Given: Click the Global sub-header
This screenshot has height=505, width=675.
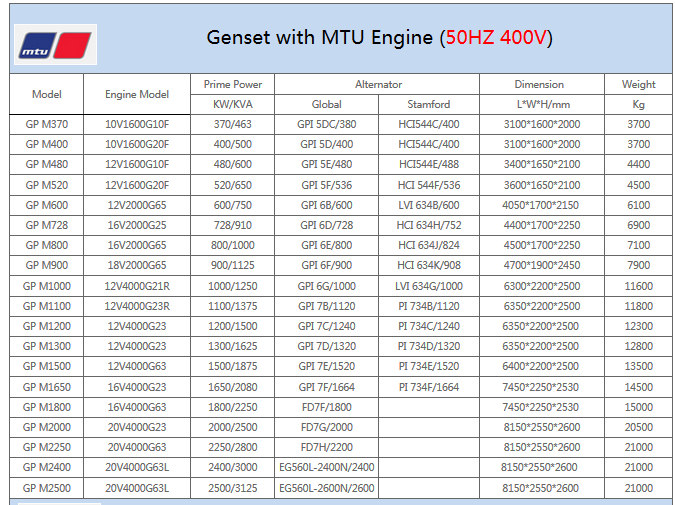Looking at the screenshot, I should [x=326, y=104].
